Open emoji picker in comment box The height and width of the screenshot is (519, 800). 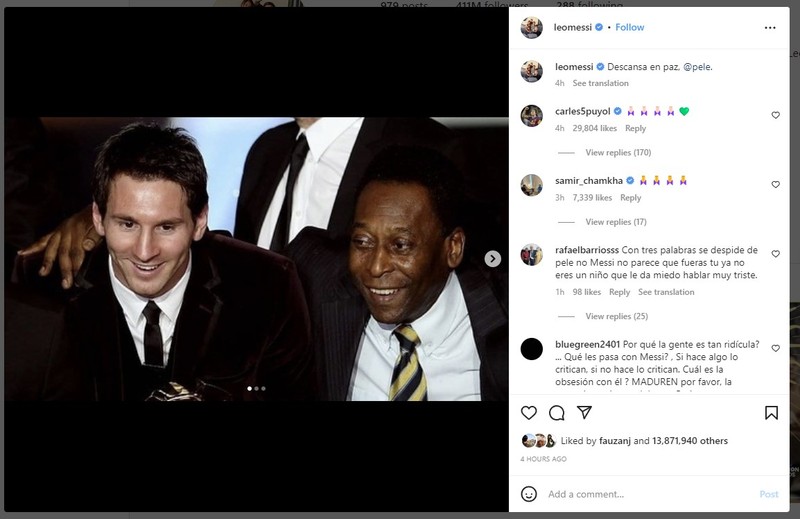(x=529, y=494)
